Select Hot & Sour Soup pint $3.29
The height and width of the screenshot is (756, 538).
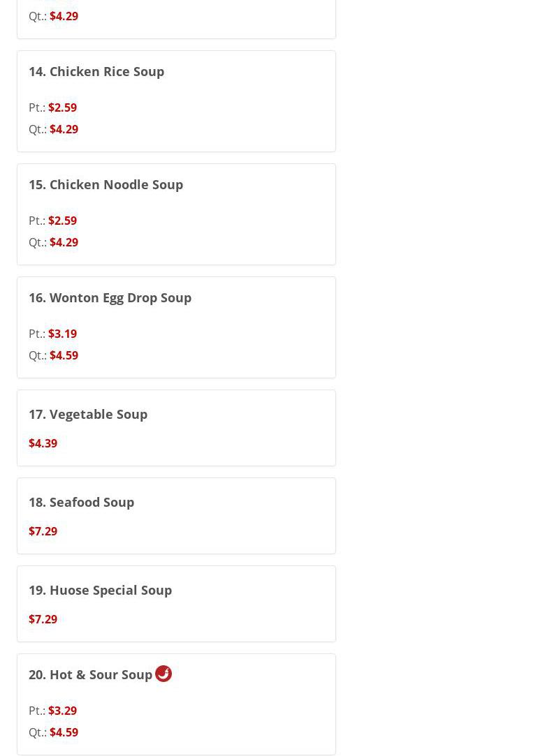tap(62, 711)
